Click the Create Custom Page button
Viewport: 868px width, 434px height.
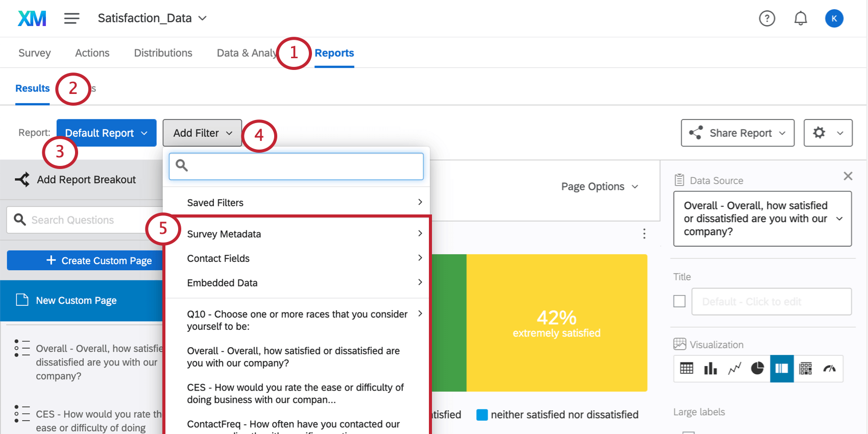(x=85, y=260)
